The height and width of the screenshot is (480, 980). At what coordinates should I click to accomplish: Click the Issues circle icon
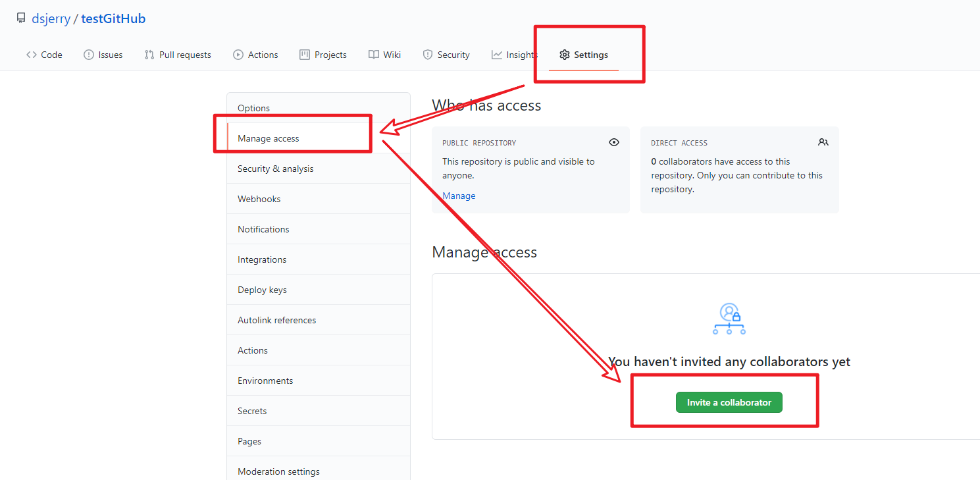coord(88,55)
